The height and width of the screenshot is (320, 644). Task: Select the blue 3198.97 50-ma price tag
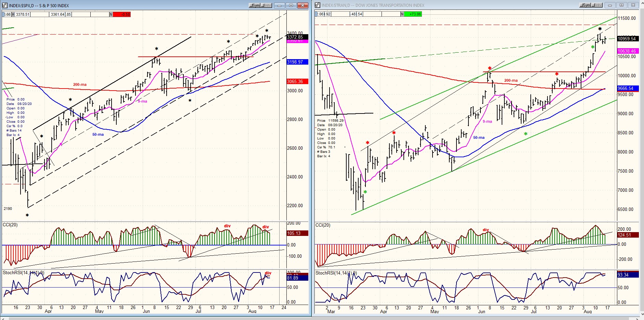click(297, 62)
